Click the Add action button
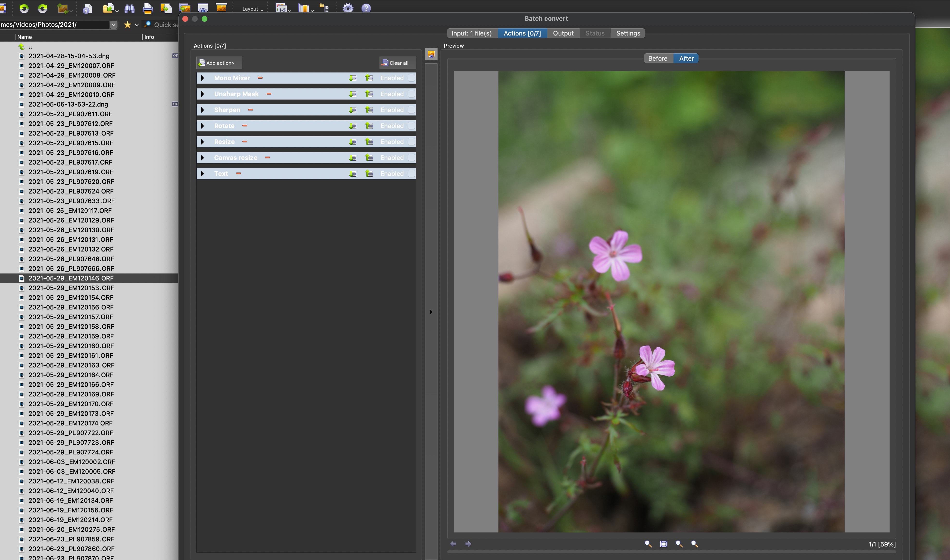Screen dimensions: 950x560 (x=219, y=63)
